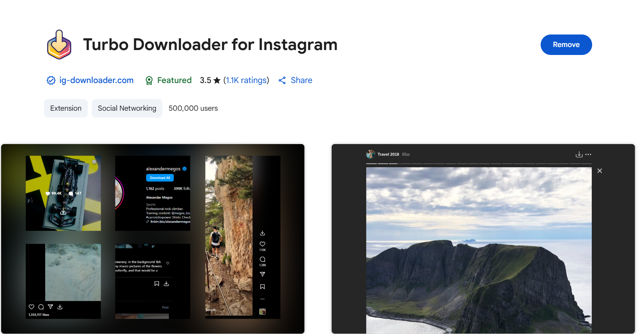Click the Featured badge icon

tap(149, 80)
